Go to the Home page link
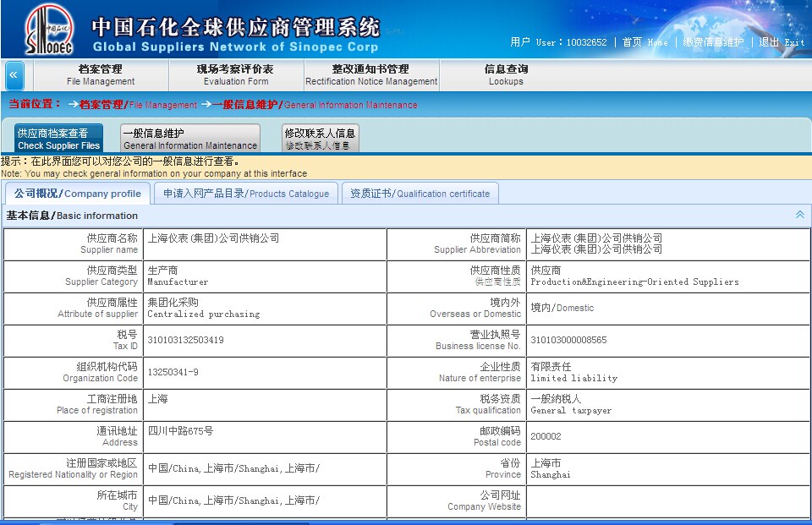This screenshot has width=812, height=525. 645,42
